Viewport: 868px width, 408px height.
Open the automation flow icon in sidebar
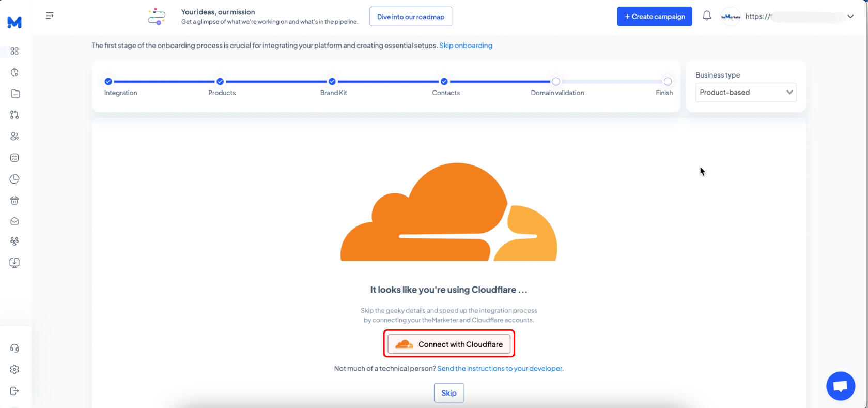coord(14,115)
